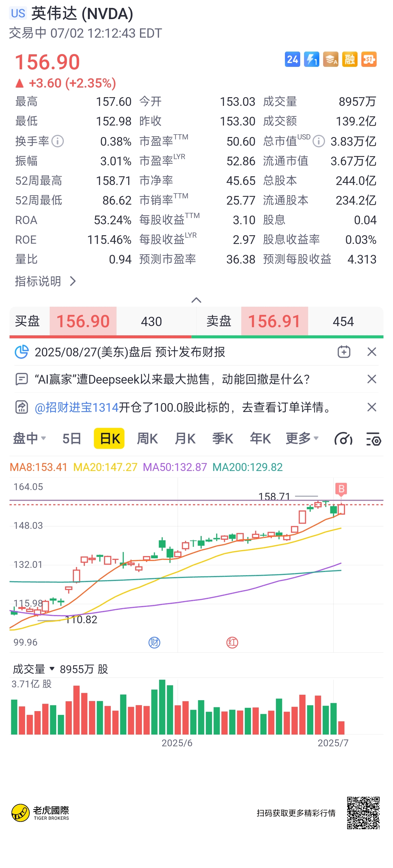Switch to the 季K quarterly tab
The image size is (393, 868).
click(222, 439)
